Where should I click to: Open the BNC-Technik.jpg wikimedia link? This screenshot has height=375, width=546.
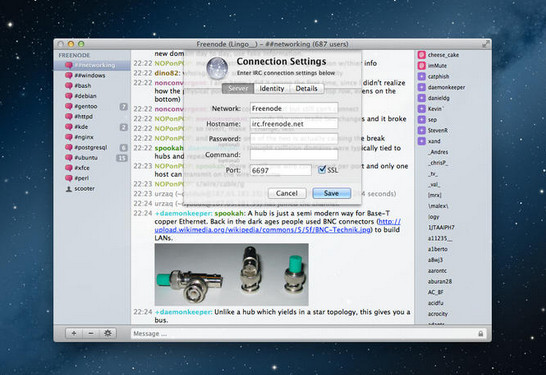[x=278, y=226]
